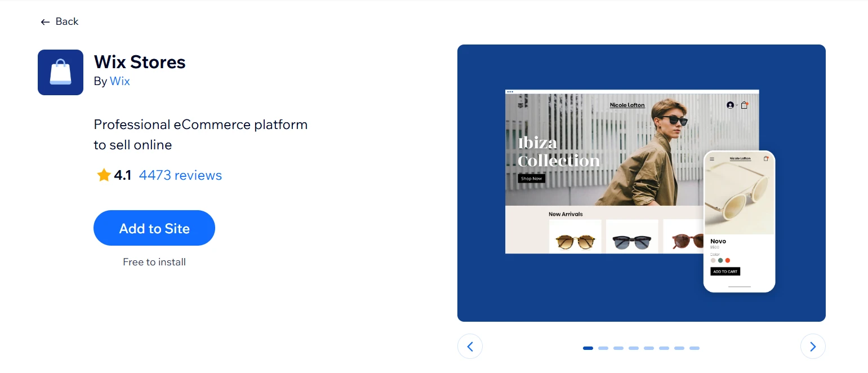
Task: Click the "Free to install" text
Action: coord(154,262)
